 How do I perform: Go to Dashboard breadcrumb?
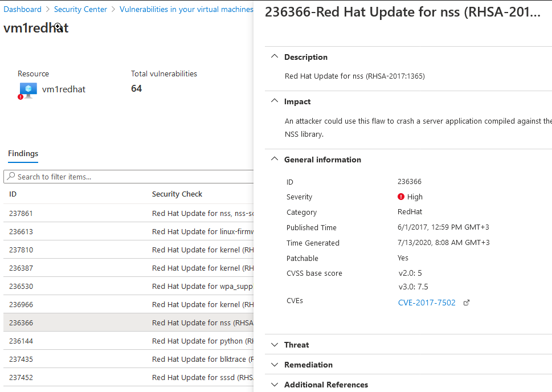pyautogui.click(x=23, y=9)
